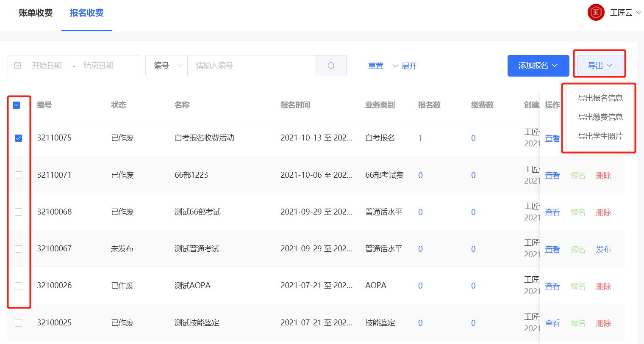
Task: Click 查看 for row 32100068
Action: coord(552,212)
